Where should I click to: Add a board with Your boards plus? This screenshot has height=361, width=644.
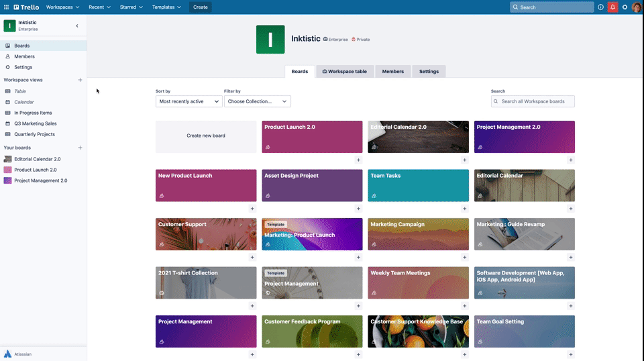pos(80,148)
